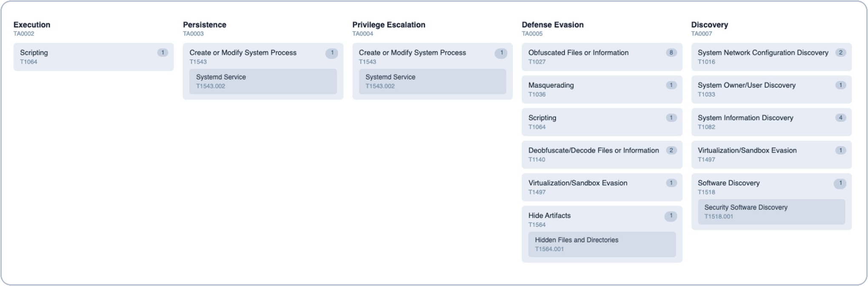Open Virtualization/Sandbox Evasion under Discovery
Viewport: 868px width, 286px height.
pyautogui.click(x=764, y=154)
